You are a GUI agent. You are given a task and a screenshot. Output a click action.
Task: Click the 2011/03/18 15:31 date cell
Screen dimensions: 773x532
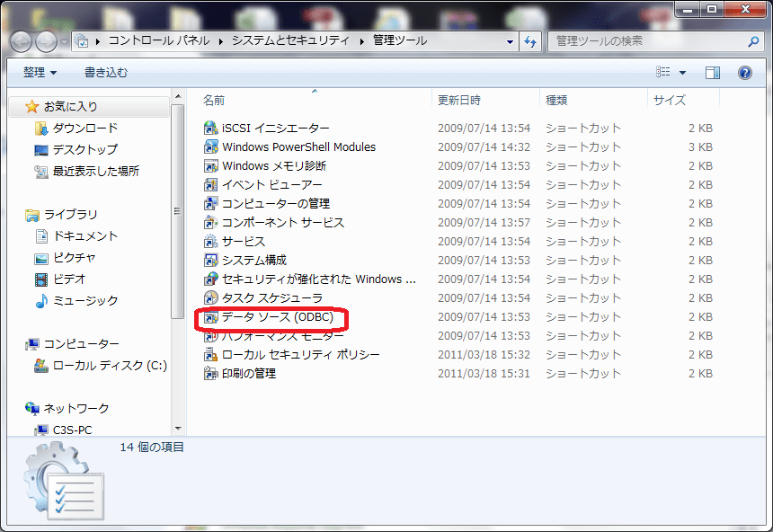click(x=484, y=374)
